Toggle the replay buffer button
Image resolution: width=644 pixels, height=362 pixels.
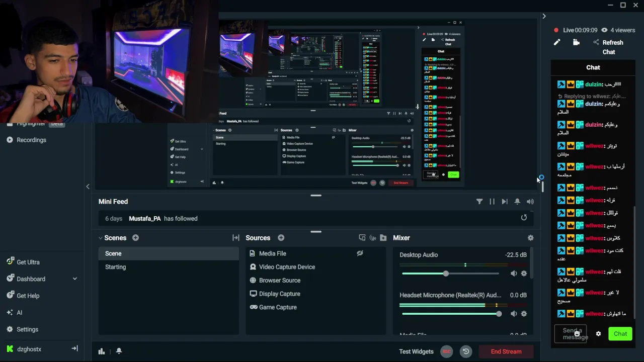click(466, 351)
